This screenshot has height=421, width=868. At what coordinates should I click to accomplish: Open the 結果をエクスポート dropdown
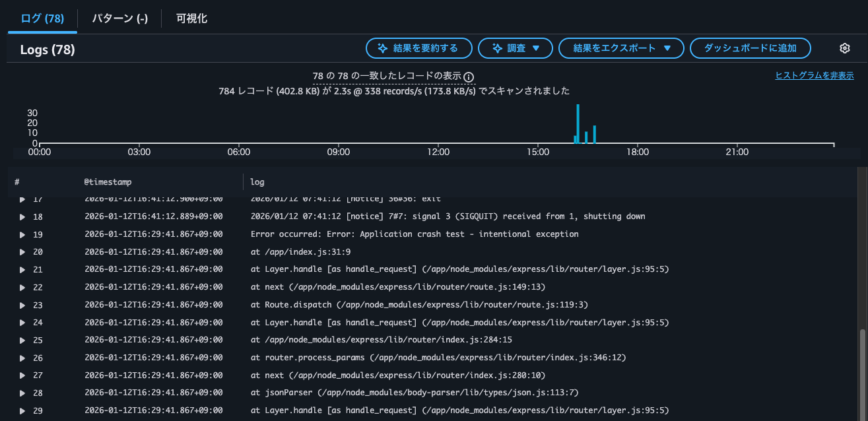(x=620, y=48)
